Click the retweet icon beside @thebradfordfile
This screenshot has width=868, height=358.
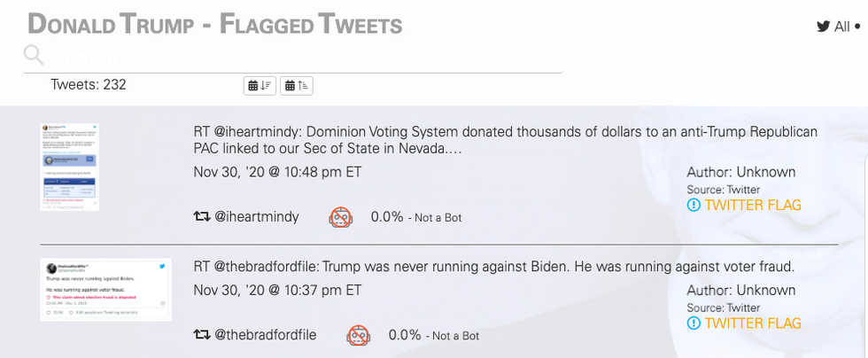(x=202, y=336)
